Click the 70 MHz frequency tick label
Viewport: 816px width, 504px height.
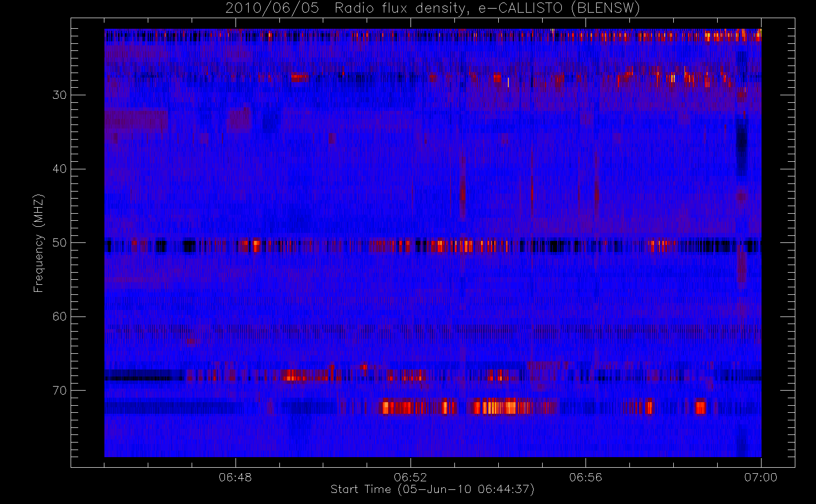click(60, 391)
